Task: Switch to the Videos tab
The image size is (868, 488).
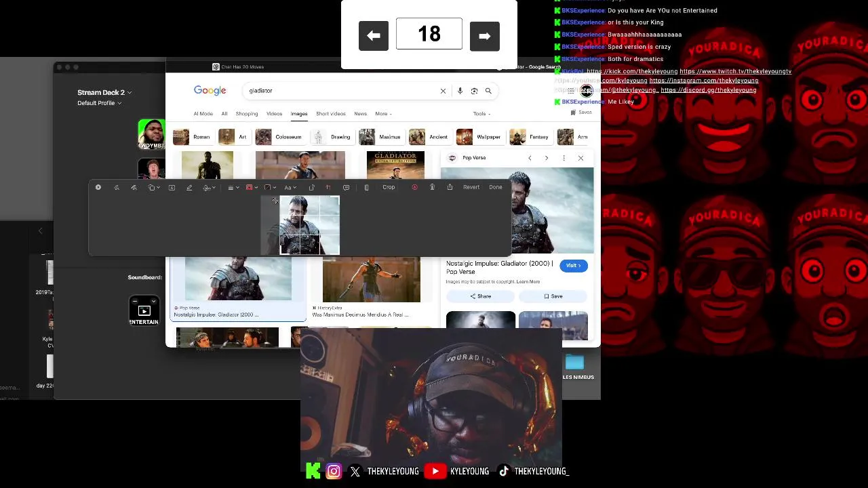Action: 274,114
